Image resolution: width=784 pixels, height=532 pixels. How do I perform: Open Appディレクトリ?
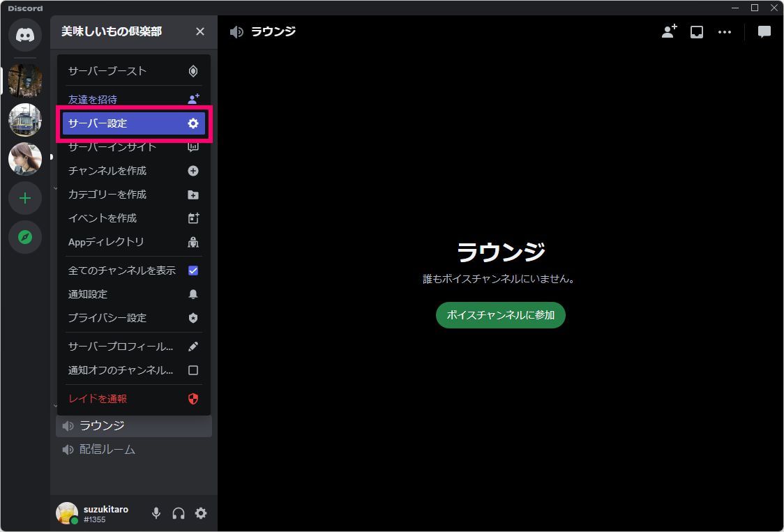click(x=133, y=242)
